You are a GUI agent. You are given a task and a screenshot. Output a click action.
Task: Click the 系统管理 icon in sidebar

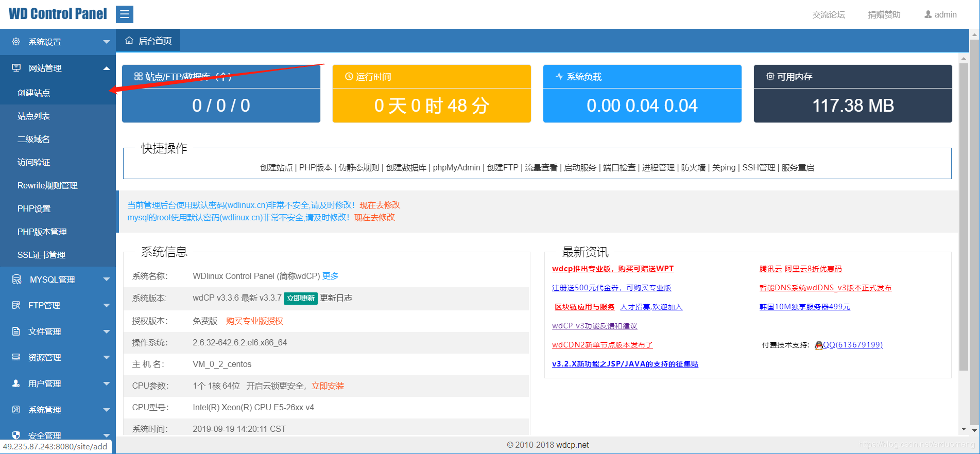tap(16, 410)
